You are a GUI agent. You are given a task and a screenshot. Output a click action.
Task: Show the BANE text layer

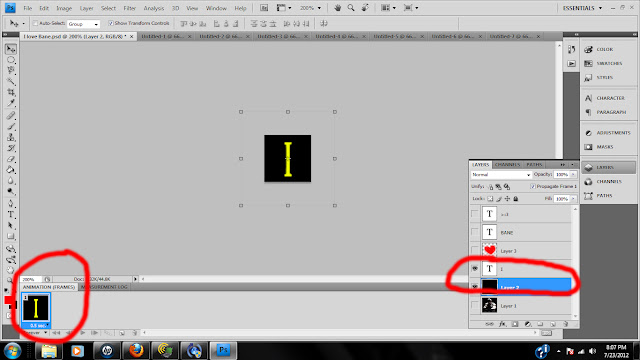[475, 232]
